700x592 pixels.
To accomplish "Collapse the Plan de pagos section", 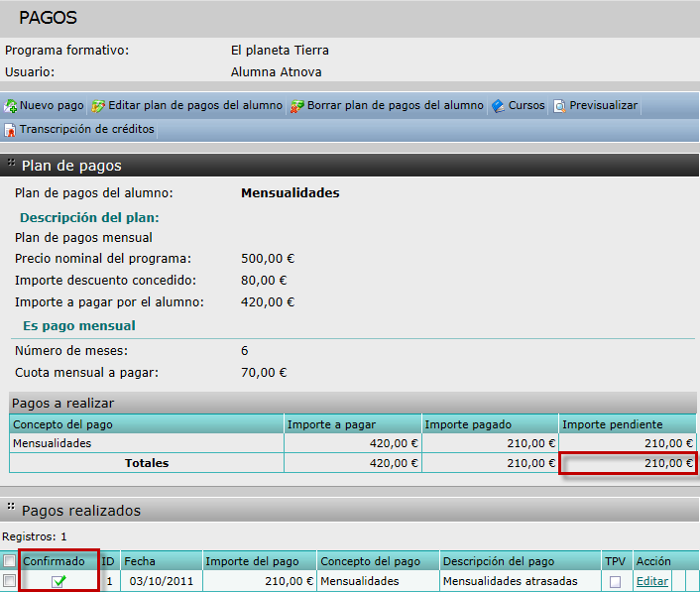I will (x=11, y=163).
